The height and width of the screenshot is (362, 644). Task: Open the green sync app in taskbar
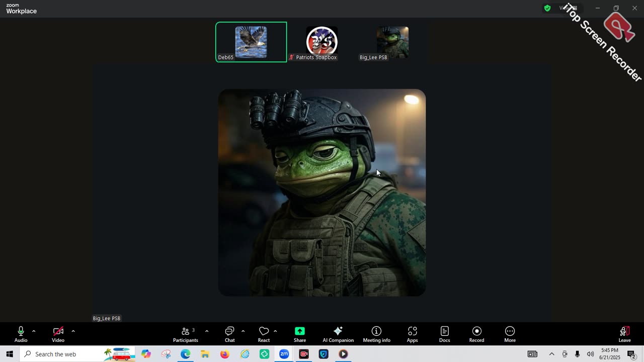[x=264, y=354]
